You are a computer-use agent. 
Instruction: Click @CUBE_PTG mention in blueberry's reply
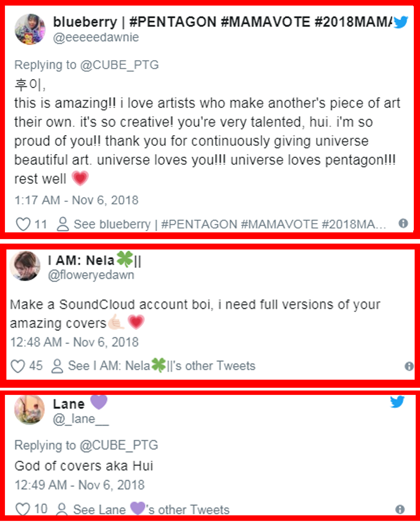click(x=119, y=65)
